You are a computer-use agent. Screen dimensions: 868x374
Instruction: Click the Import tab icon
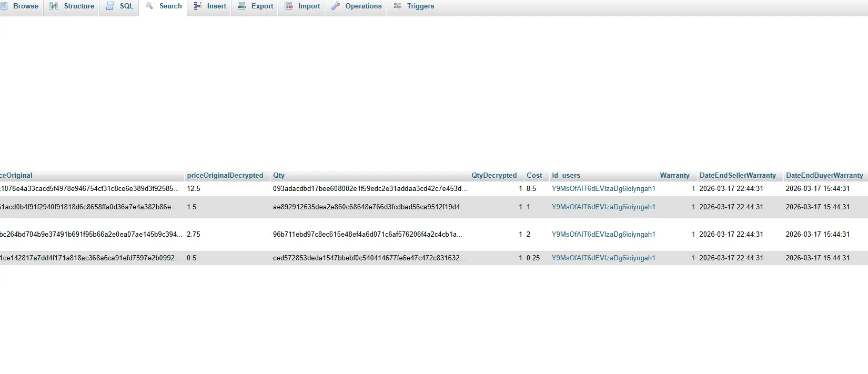point(289,6)
